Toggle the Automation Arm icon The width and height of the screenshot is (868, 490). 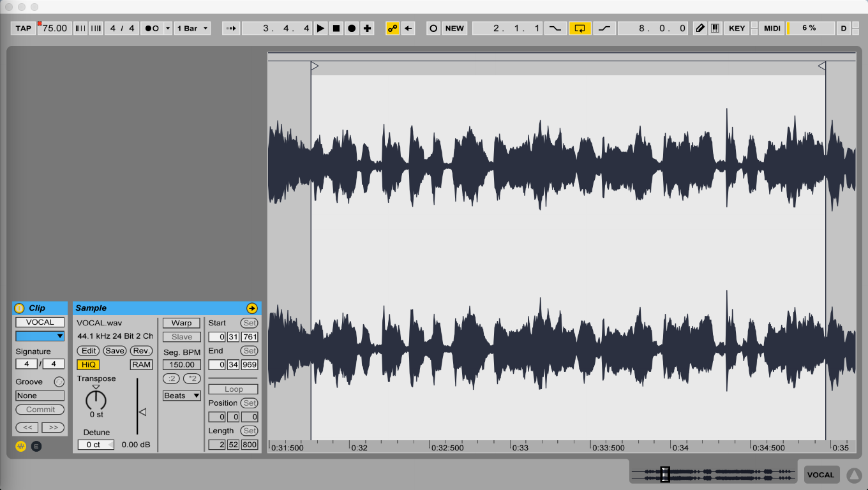pyautogui.click(x=393, y=28)
